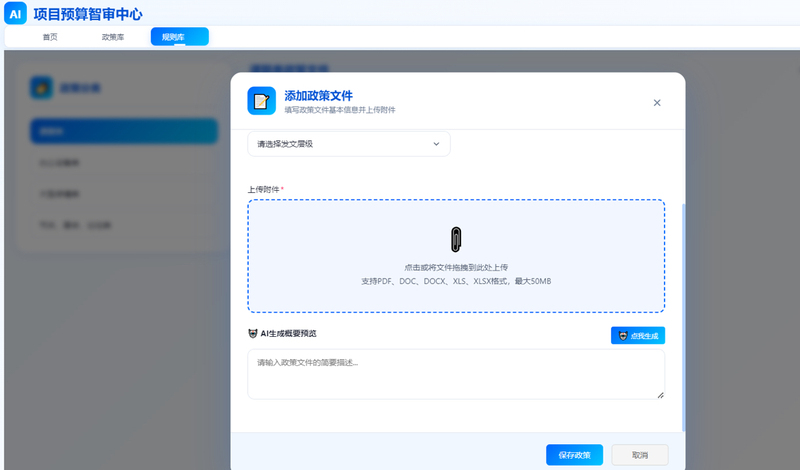
Task: Click the textarea resize handle
Action: pos(660,395)
